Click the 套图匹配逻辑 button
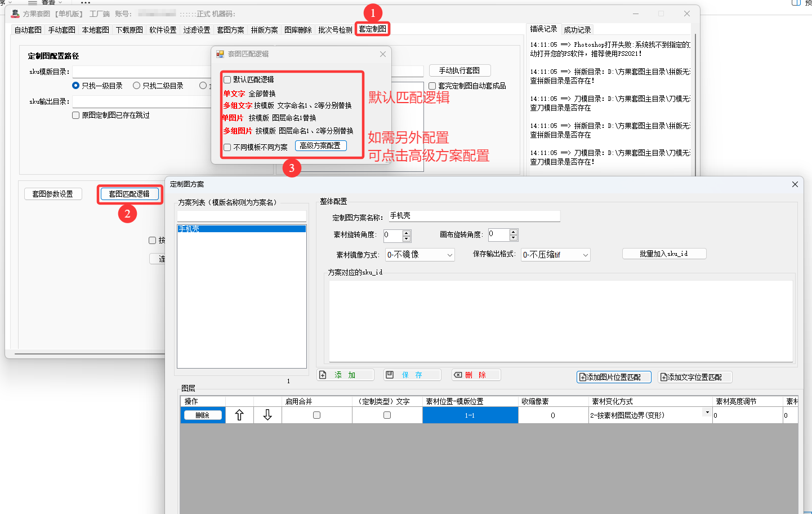 click(129, 194)
